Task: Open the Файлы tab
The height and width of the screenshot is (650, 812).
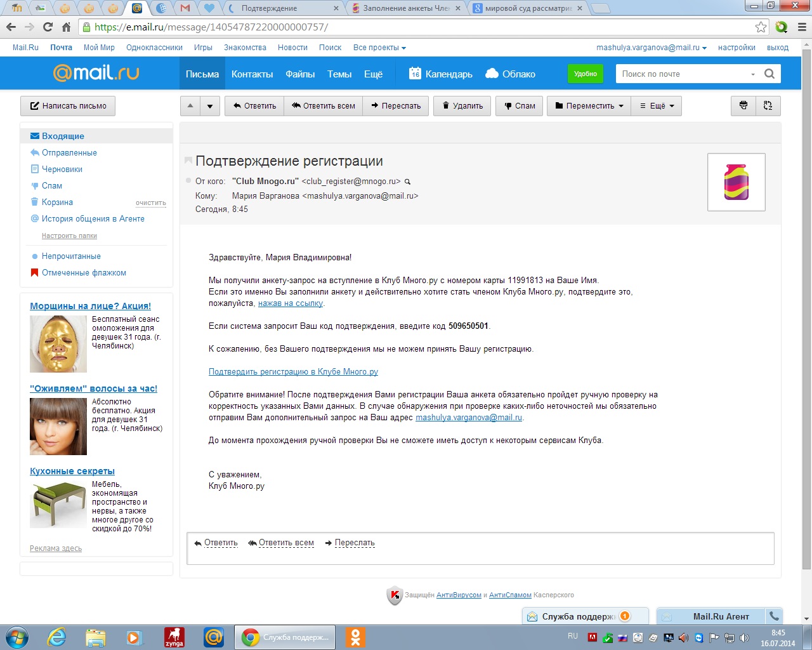Action: click(x=300, y=74)
